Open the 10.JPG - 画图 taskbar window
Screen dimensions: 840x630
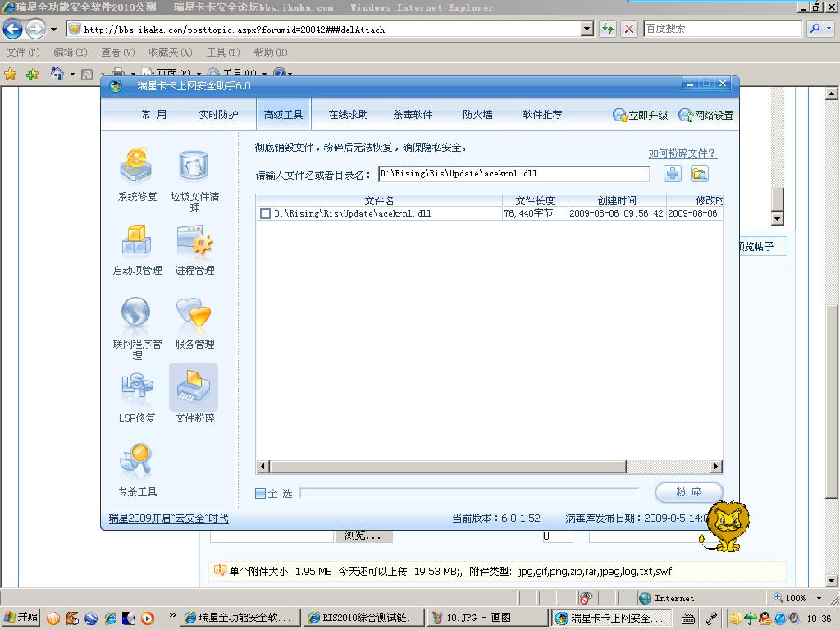point(488,618)
